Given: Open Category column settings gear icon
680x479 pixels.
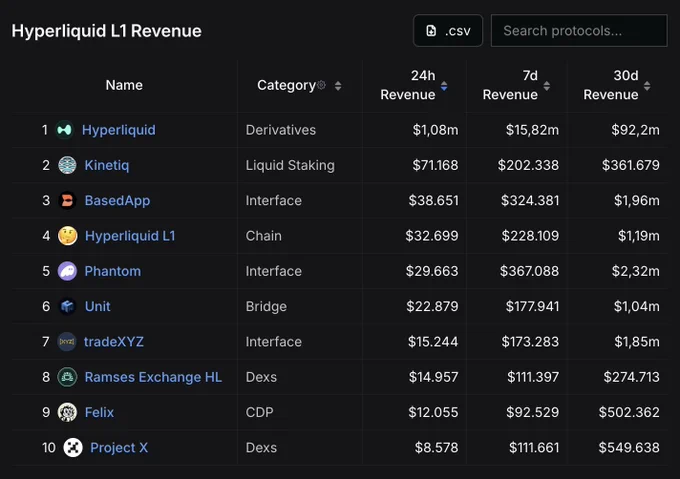Looking at the screenshot, I should pyautogui.click(x=321, y=85).
